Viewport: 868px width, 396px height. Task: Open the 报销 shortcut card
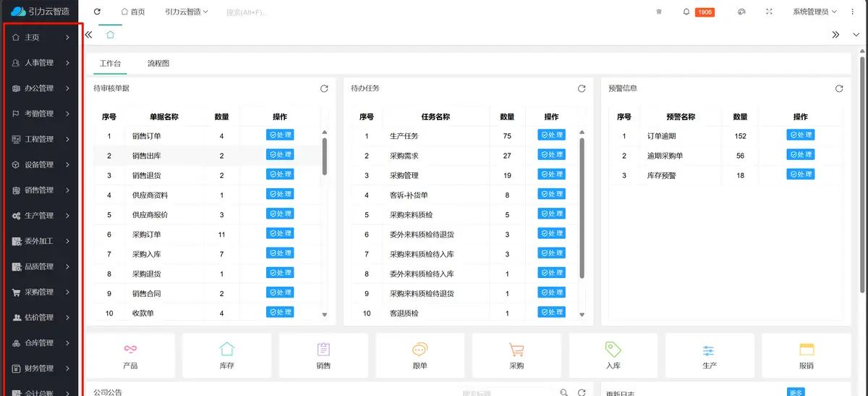click(x=807, y=355)
